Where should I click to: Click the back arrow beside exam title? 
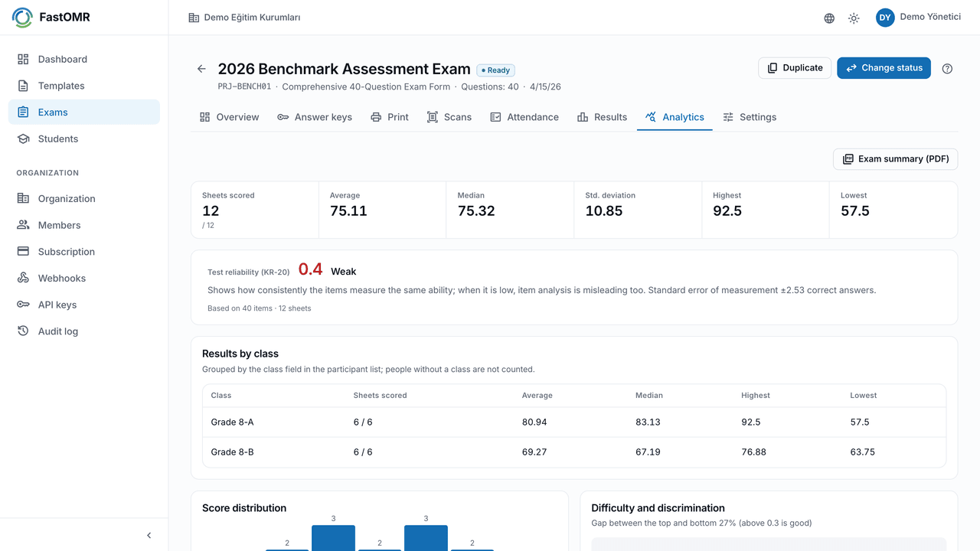coord(201,69)
